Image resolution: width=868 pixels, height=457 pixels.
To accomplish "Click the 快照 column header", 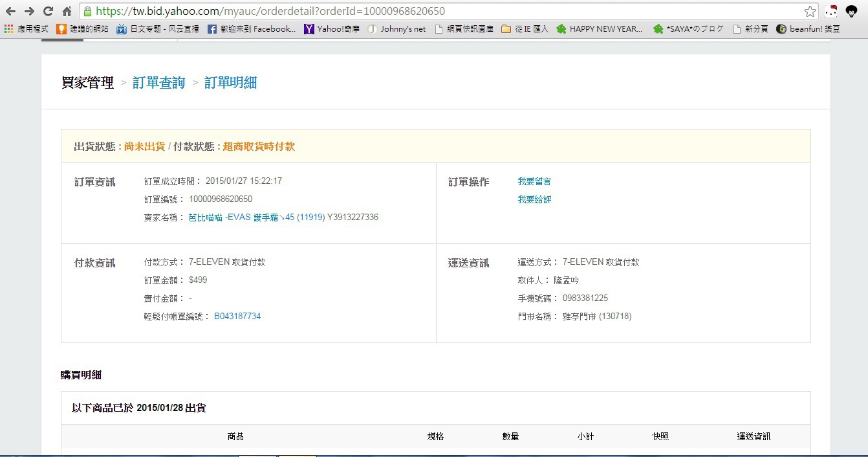I will (x=660, y=436).
